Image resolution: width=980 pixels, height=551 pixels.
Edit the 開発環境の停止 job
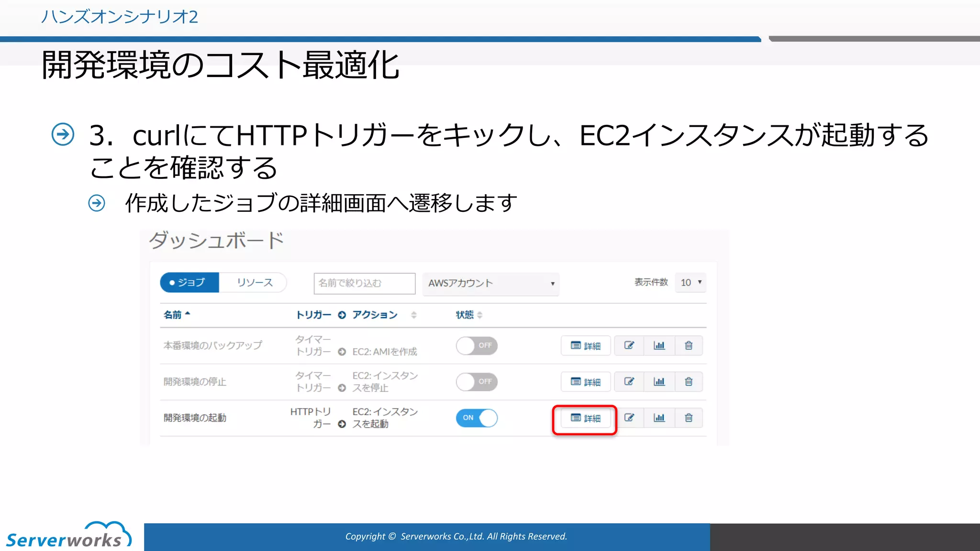click(629, 382)
